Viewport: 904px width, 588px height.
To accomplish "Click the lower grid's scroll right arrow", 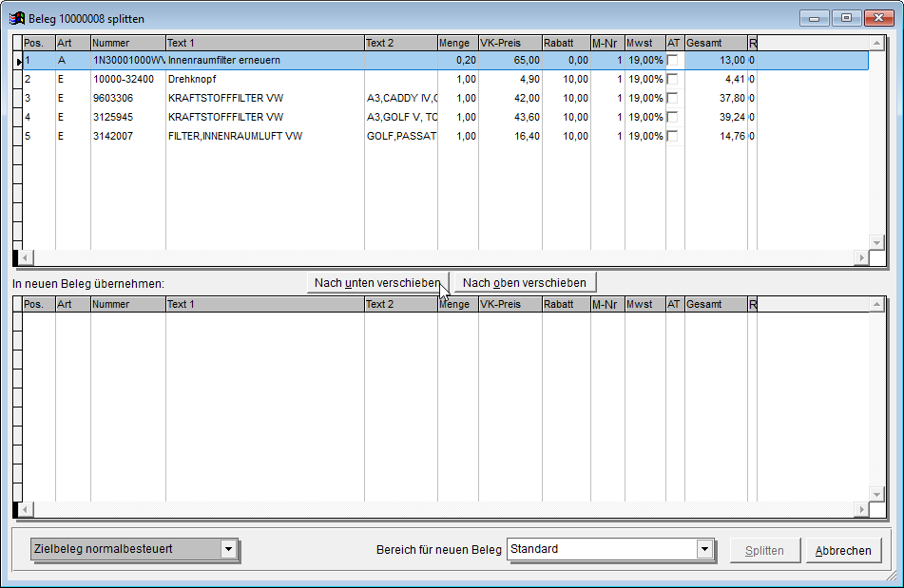I will tap(862, 510).
